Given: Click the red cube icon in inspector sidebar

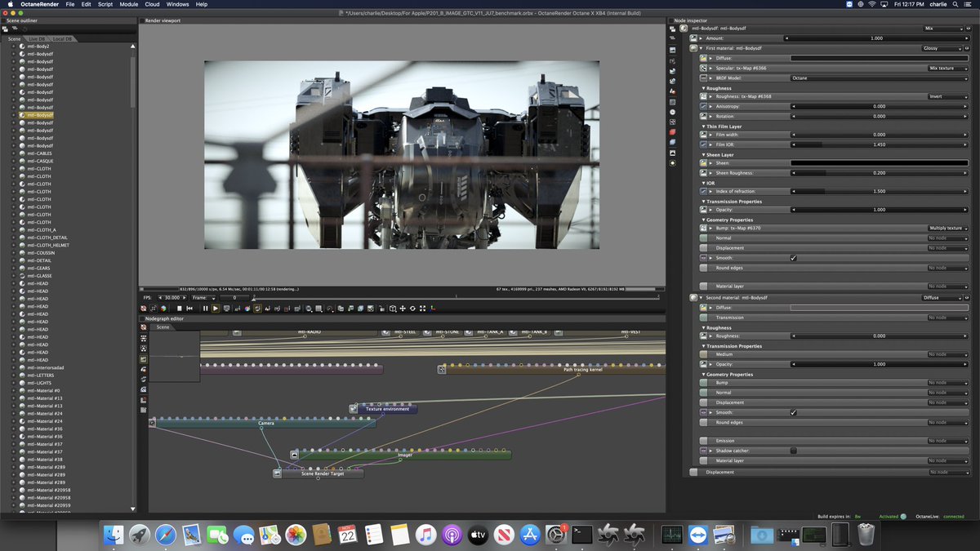Looking at the screenshot, I should pos(673,132).
